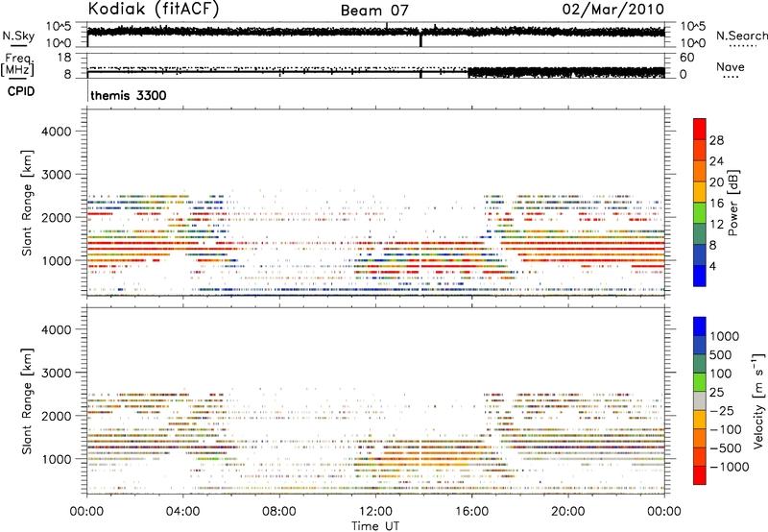Image resolution: width=768 pixels, height=532 pixels.
Task: Click the -100 value on Velocity color bar
Action: coord(726,429)
